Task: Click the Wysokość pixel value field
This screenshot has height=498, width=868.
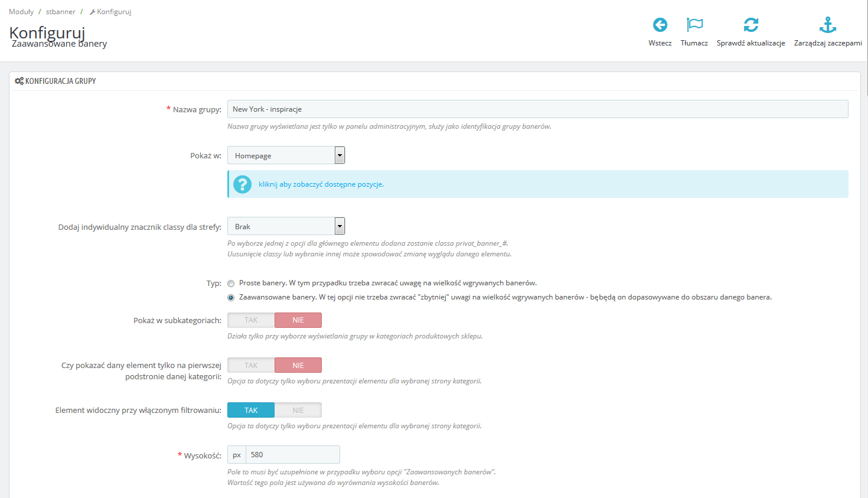Action: click(292, 455)
